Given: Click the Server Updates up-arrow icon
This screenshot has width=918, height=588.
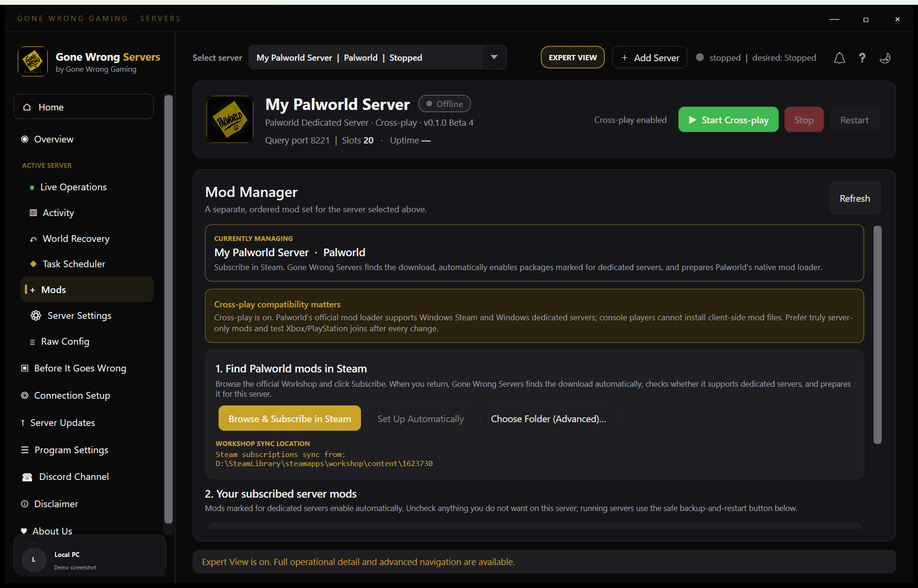Looking at the screenshot, I should pos(23,423).
